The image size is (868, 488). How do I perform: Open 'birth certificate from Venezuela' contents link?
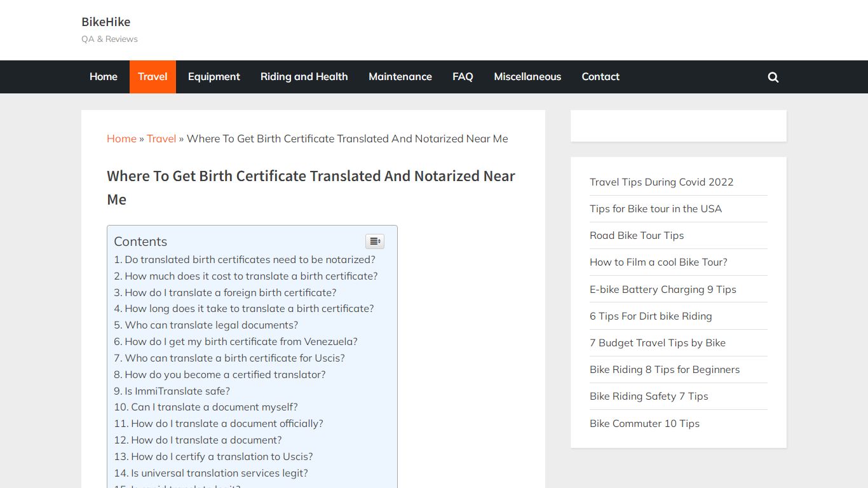click(236, 341)
